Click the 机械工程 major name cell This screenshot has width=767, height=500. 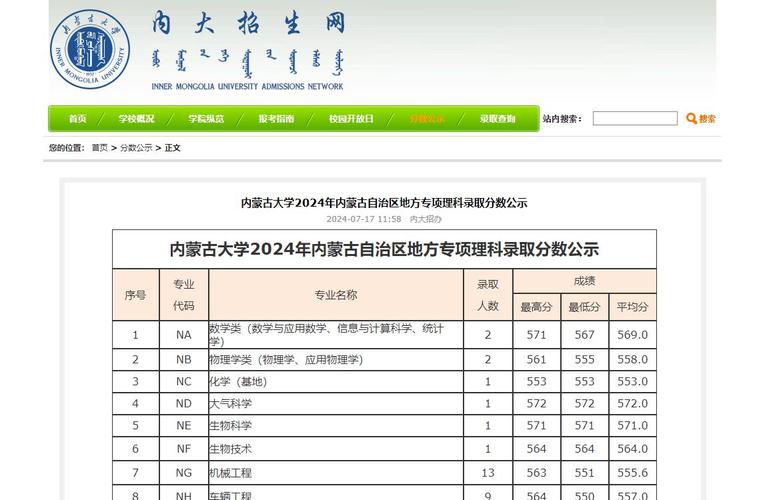(336, 473)
